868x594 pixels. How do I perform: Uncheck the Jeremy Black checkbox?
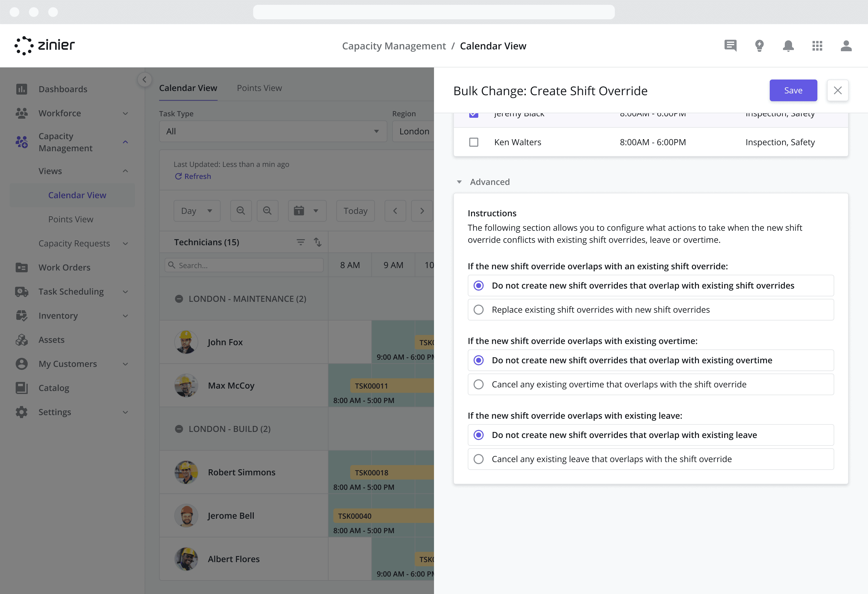[473, 115]
